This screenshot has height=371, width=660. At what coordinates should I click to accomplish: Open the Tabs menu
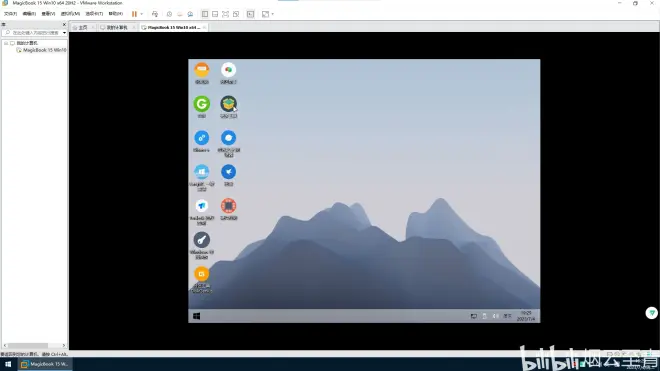[x=94, y=14]
